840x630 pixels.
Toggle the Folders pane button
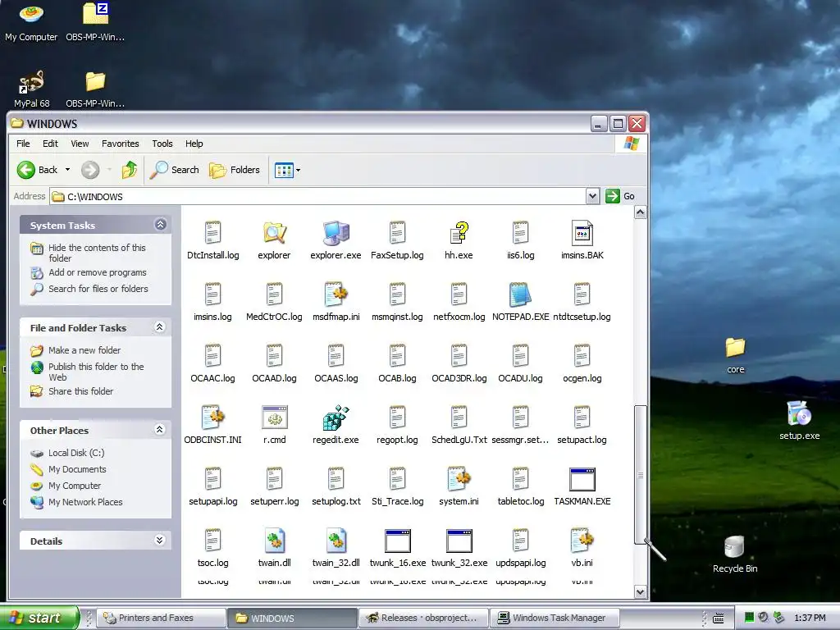pos(235,170)
